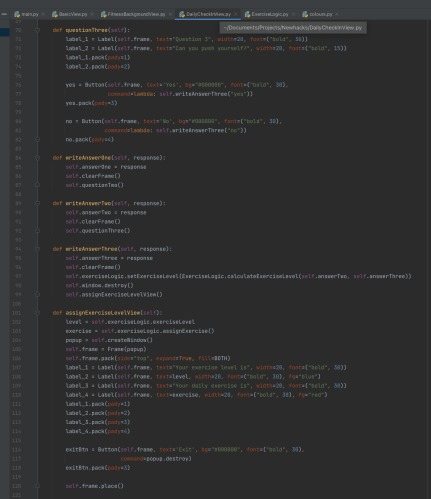Place cursor on writeAnswerOne function name
Viewport: 431px width, 499px height.
pos(88,158)
